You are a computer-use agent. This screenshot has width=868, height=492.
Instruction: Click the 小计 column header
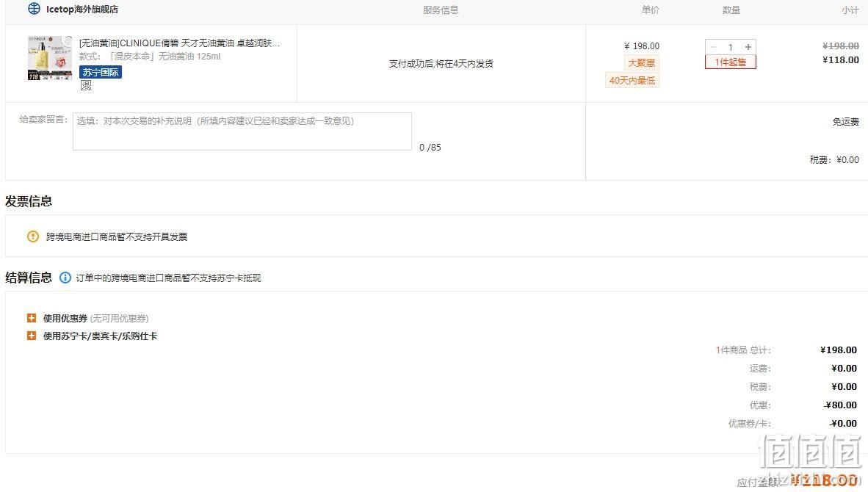tap(850, 10)
